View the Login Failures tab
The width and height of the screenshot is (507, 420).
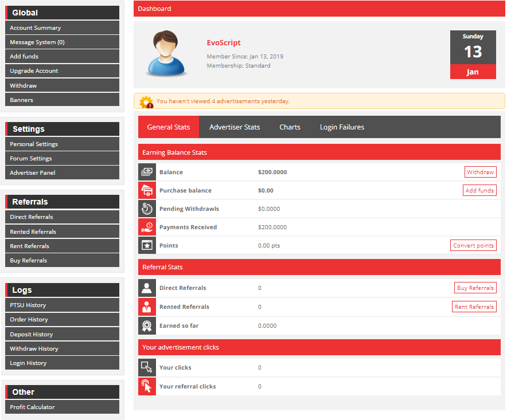(x=342, y=127)
